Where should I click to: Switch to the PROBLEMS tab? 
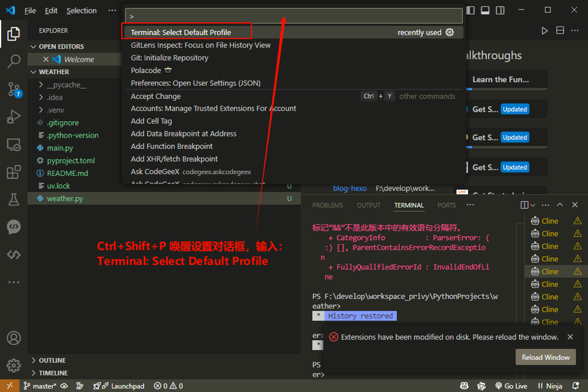tap(328, 205)
